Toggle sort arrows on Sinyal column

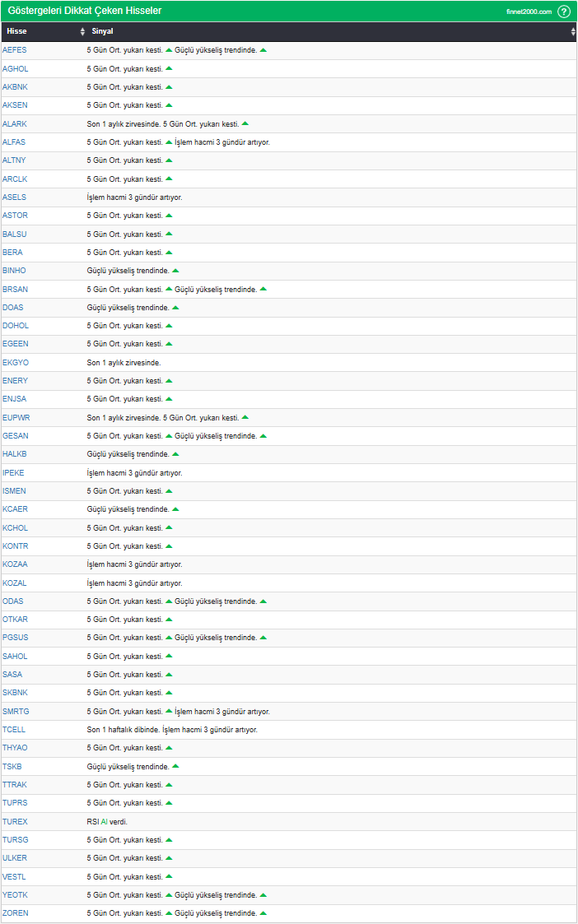click(573, 32)
